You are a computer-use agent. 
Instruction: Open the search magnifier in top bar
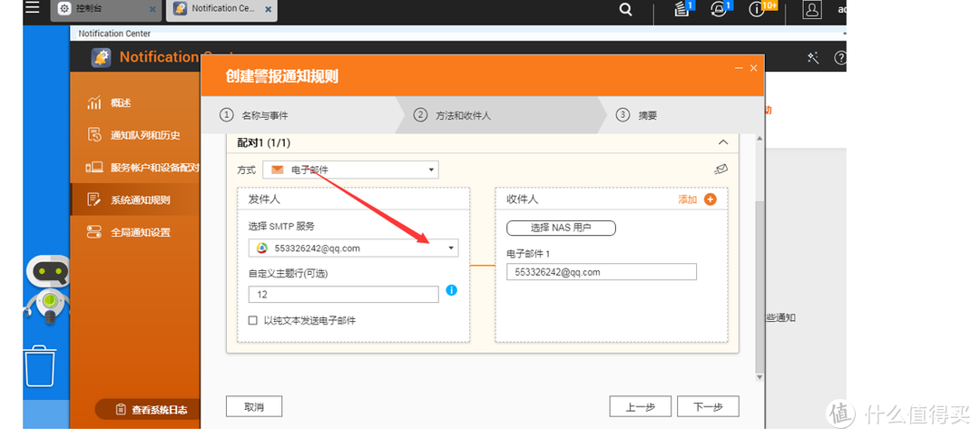(625, 9)
